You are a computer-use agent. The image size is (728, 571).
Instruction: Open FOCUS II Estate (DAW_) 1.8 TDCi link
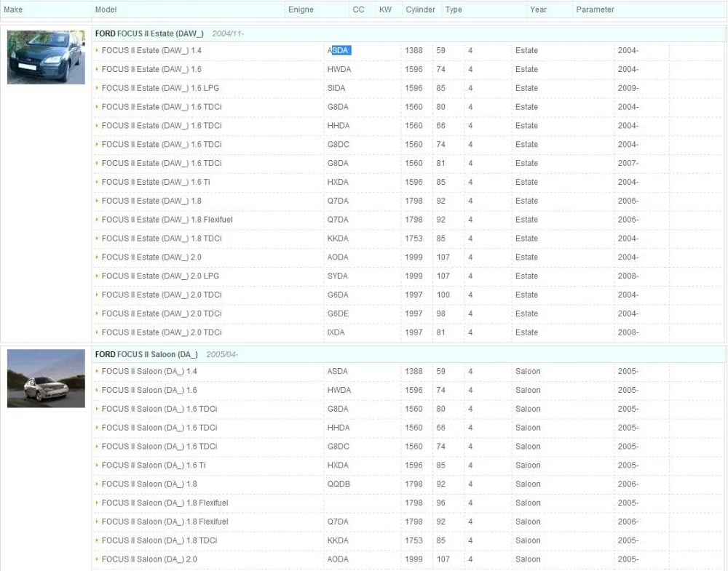[162, 239]
